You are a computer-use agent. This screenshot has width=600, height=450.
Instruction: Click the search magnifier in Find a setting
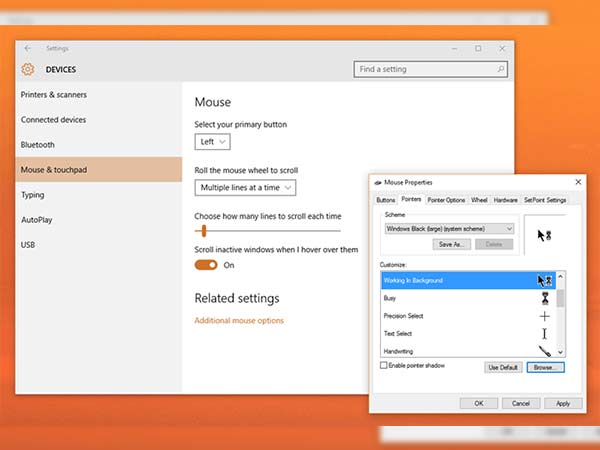499,70
